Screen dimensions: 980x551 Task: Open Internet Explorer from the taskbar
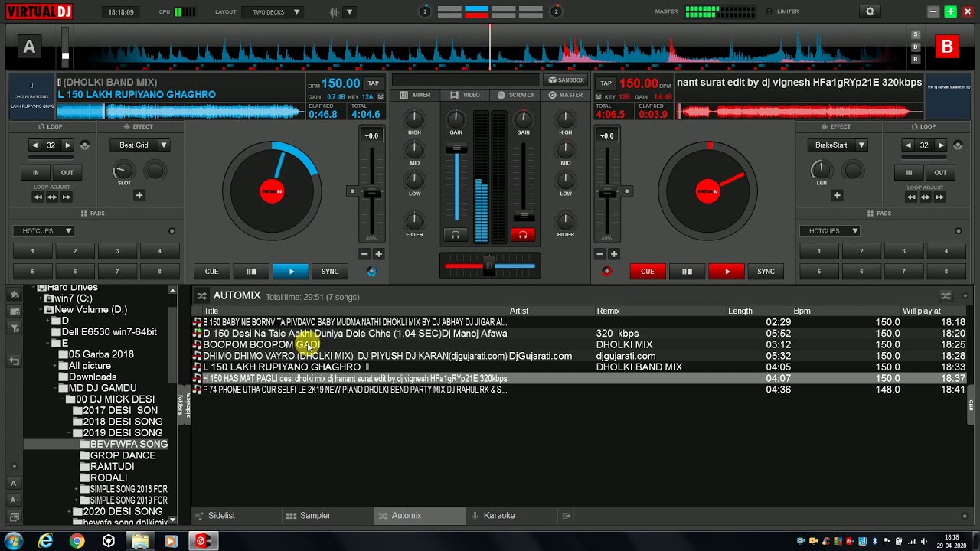coord(46,541)
